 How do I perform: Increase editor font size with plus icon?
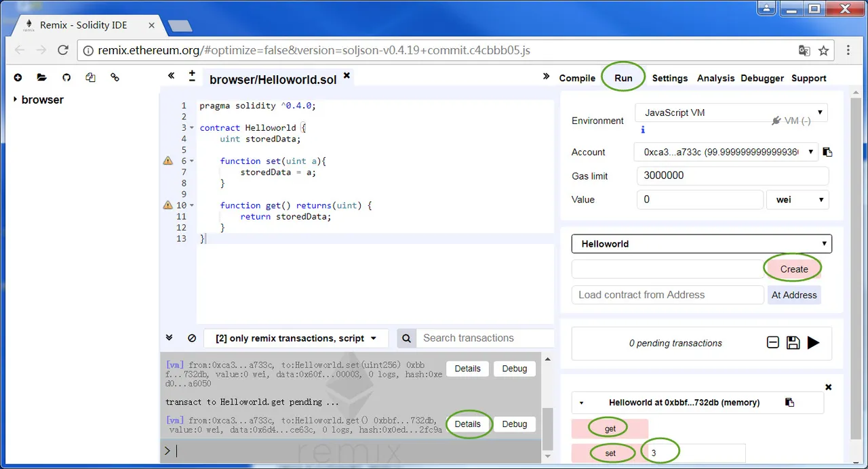[x=192, y=73]
